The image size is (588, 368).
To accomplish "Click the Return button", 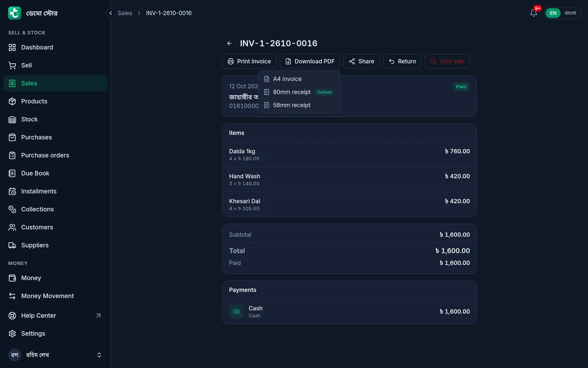I will point(402,61).
